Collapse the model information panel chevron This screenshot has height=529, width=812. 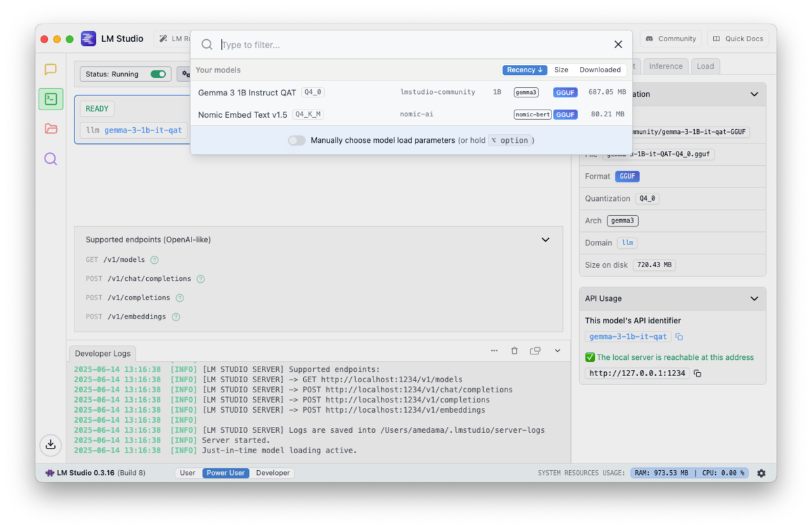tap(754, 95)
